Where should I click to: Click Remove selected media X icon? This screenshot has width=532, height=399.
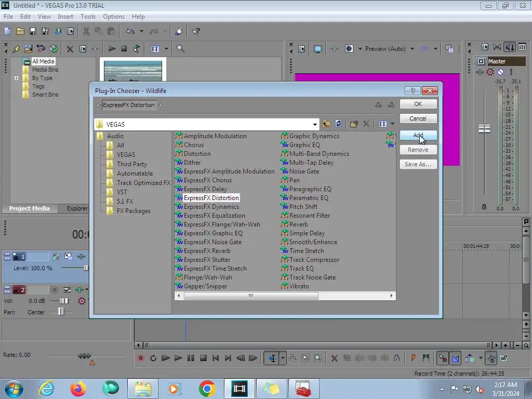(x=70, y=49)
